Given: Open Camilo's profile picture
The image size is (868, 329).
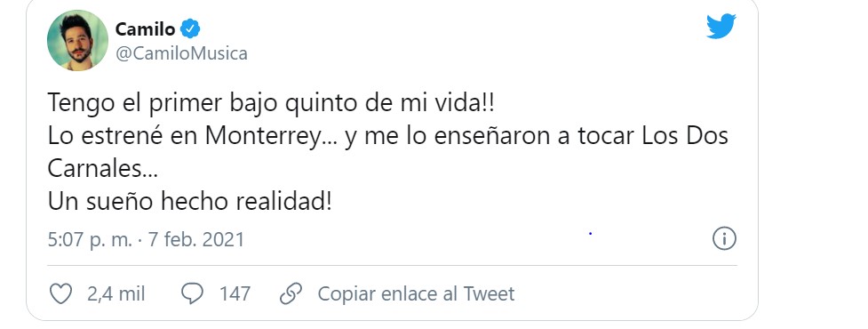Looking at the screenshot, I should [77, 40].
